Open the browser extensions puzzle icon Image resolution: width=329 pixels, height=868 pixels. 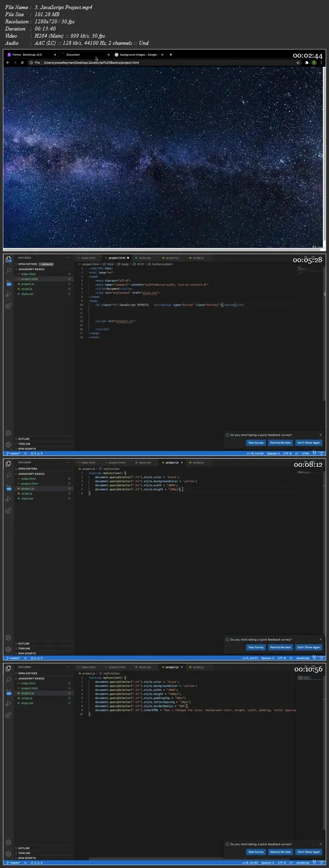(307, 62)
